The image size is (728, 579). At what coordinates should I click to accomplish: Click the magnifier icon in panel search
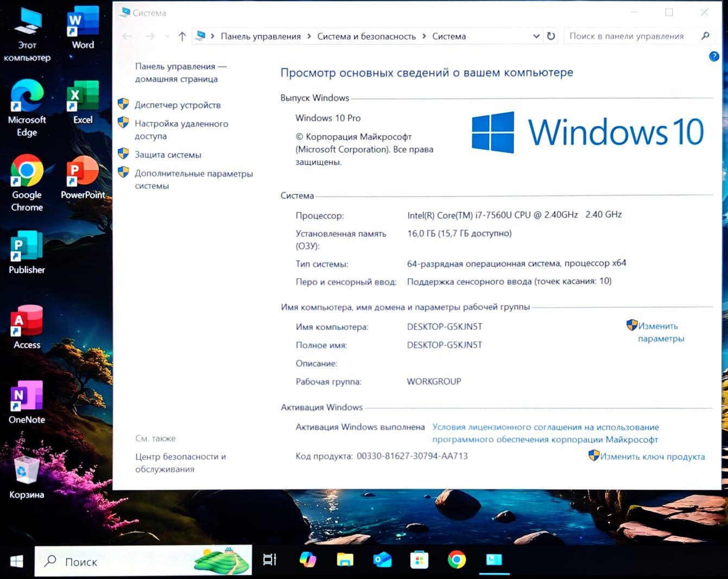pyautogui.click(x=705, y=36)
